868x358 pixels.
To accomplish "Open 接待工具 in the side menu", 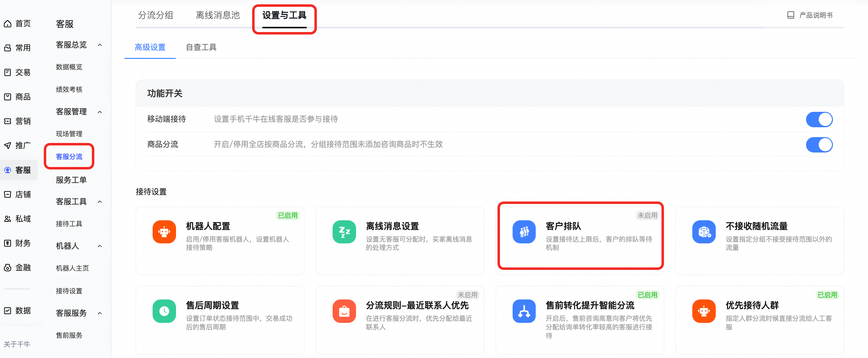I will [x=69, y=224].
